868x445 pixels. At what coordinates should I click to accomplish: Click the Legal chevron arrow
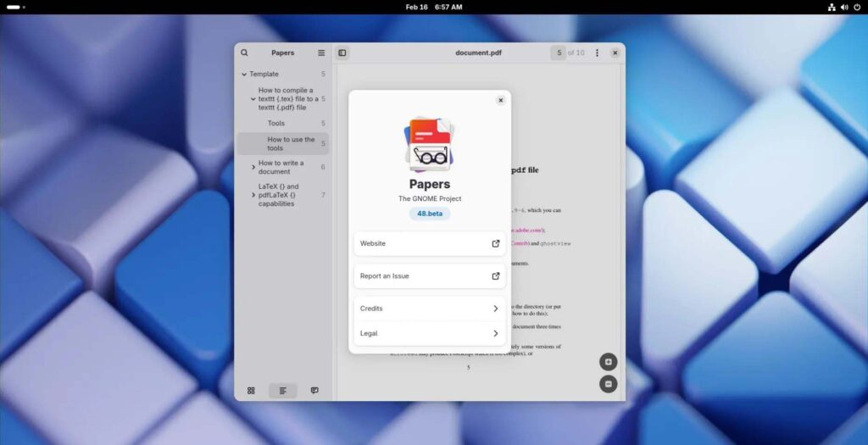click(x=495, y=334)
